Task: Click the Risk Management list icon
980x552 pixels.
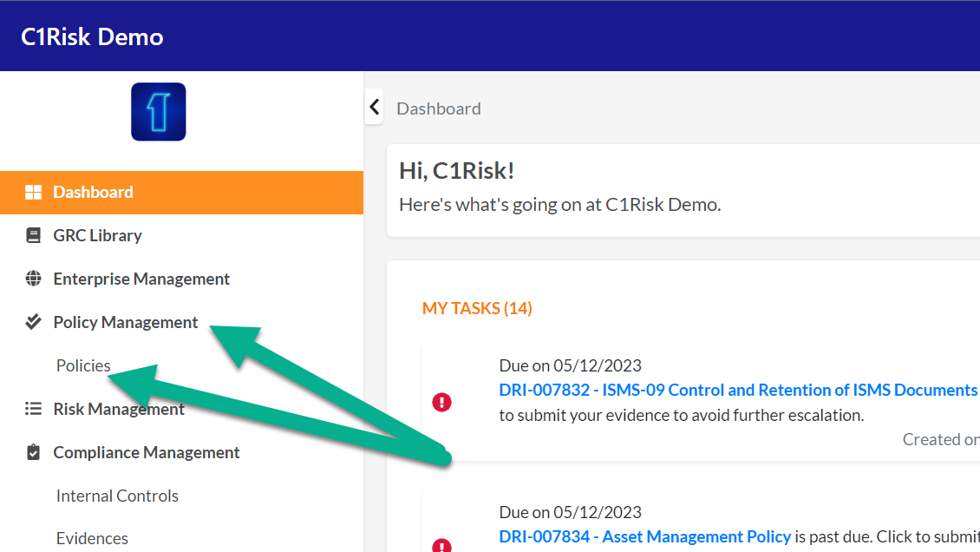Action: pos(33,409)
